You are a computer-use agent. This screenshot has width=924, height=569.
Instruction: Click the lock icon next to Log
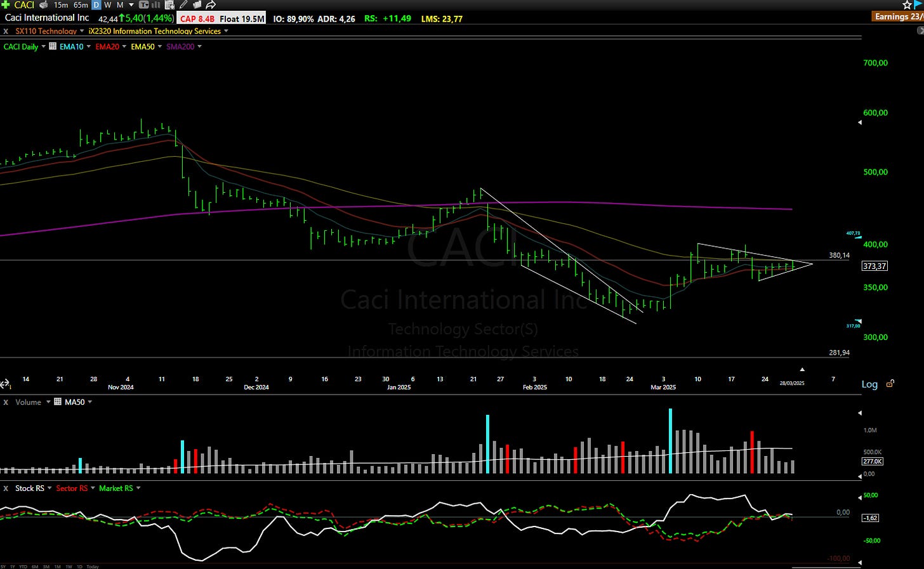pyautogui.click(x=890, y=383)
